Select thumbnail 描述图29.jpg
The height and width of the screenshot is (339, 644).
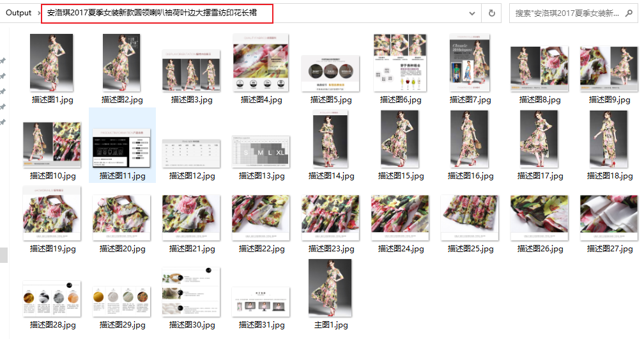click(x=121, y=301)
